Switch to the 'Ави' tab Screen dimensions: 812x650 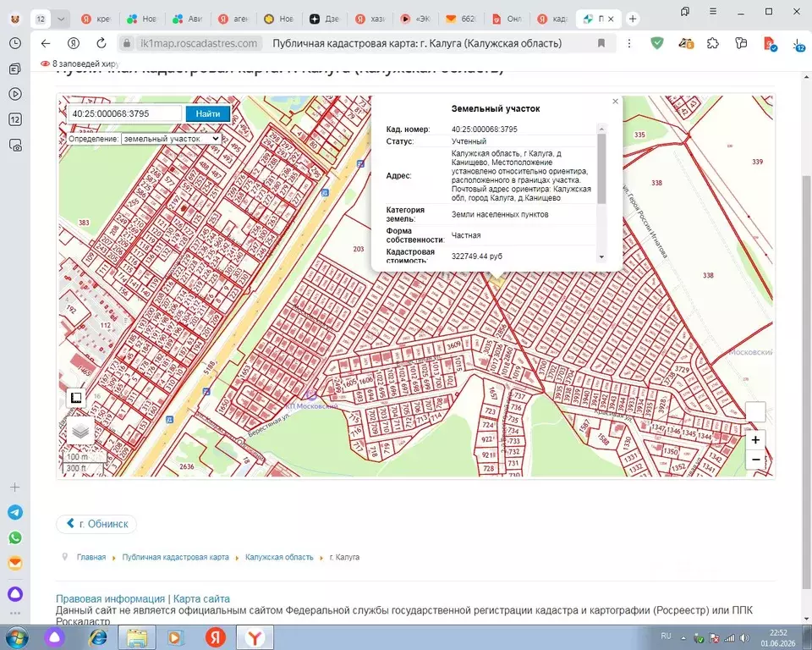click(188, 19)
